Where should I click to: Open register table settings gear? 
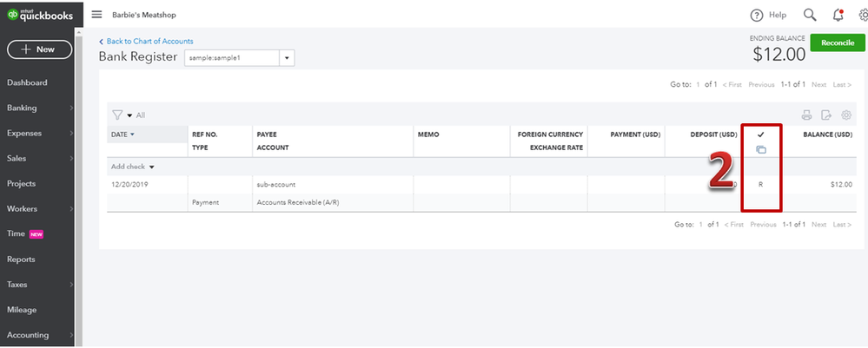pyautogui.click(x=846, y=115)
